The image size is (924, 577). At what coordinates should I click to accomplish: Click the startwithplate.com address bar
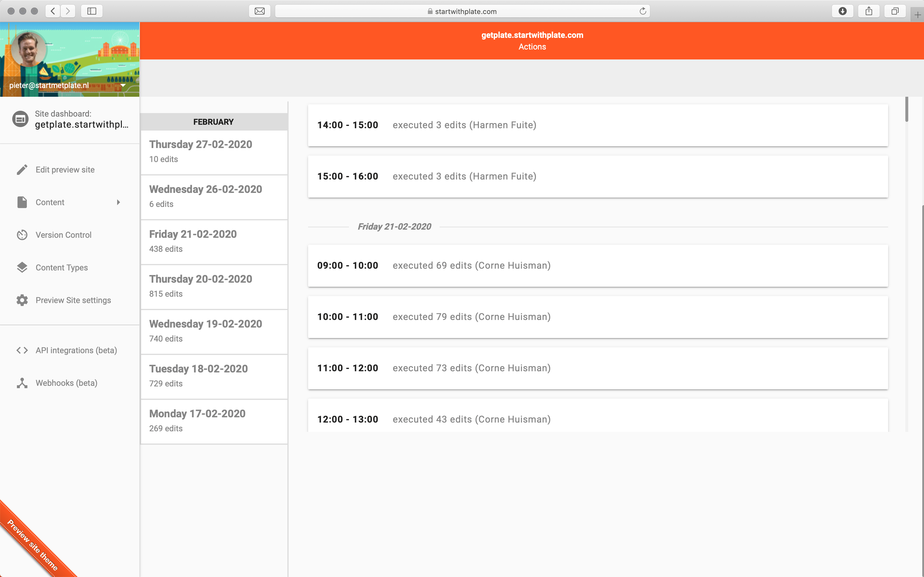462,11
